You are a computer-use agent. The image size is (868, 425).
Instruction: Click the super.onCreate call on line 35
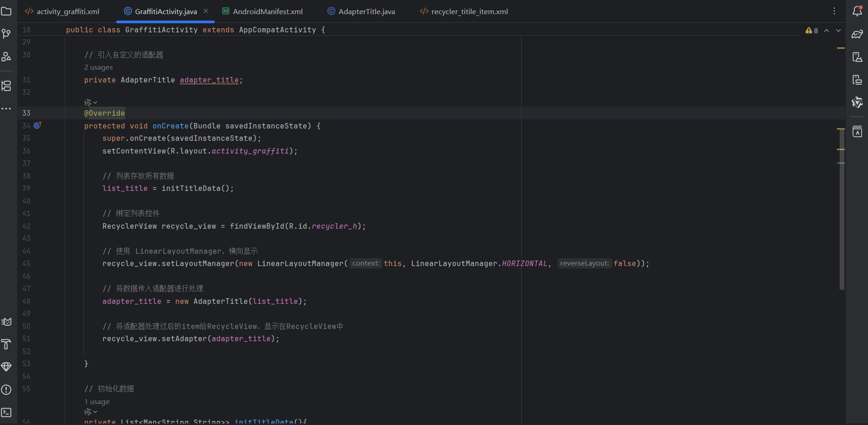tap(182, 138)
